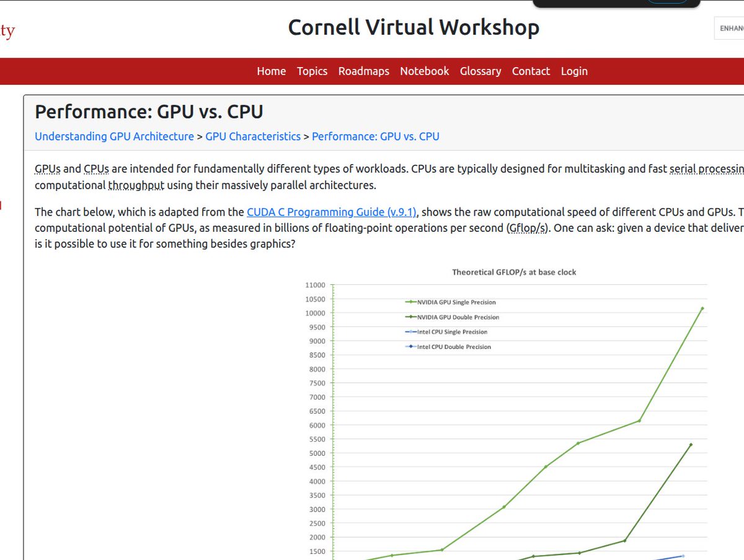Image resolution: width=744 pixels, height=560 pixels.
Task: Click the NVIDIA GPU Double Precision legend entry
Action: [452, 317]
